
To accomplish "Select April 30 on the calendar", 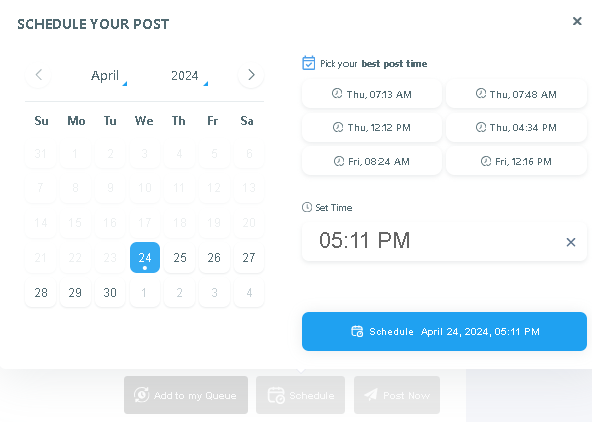I will click(x=110, y=293).
